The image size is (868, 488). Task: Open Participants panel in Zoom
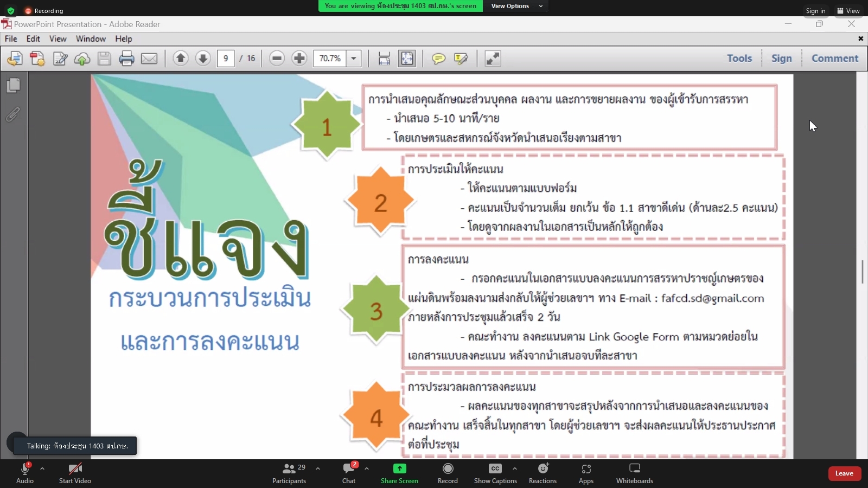(x=289, y=473)
